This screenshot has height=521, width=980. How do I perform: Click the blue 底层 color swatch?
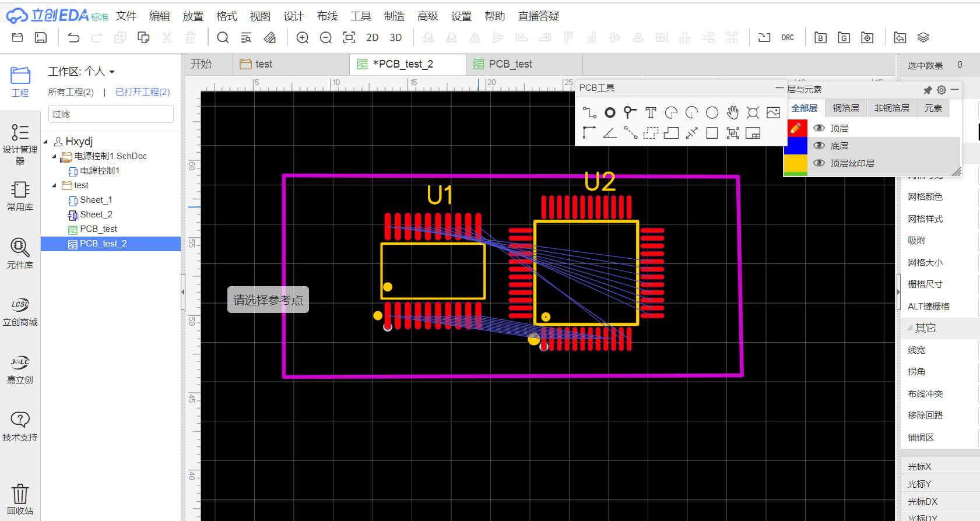pos(796,146)
